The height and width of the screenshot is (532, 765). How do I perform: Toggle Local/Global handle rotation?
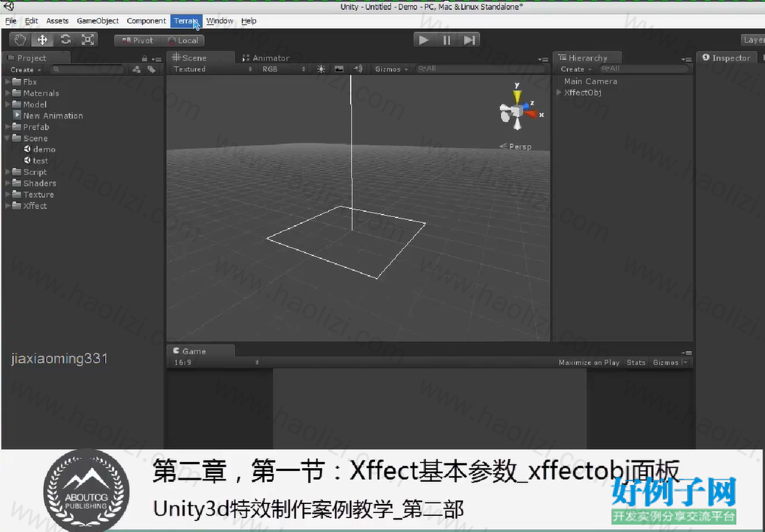(182, 40)
